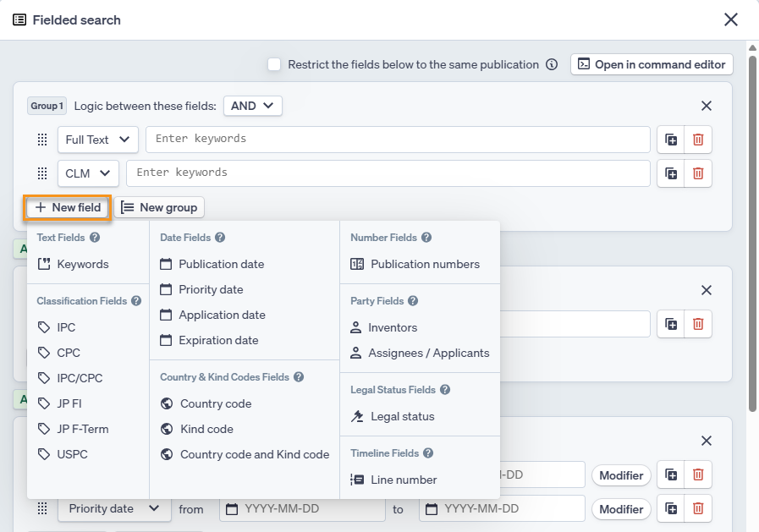Image resolution: width=759 pixels, height=532 pixels.
Task: Add a Country code field
Action: tap(206, 403)
